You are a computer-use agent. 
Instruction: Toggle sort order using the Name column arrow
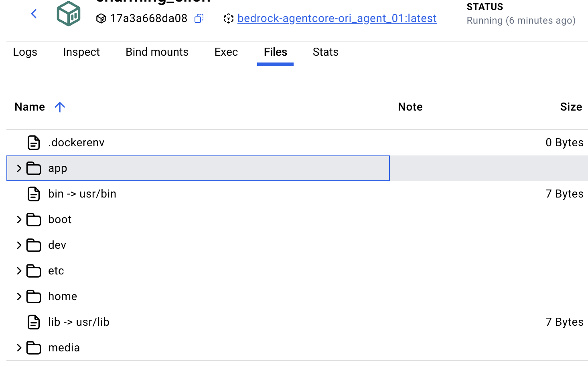pos(60,107)
